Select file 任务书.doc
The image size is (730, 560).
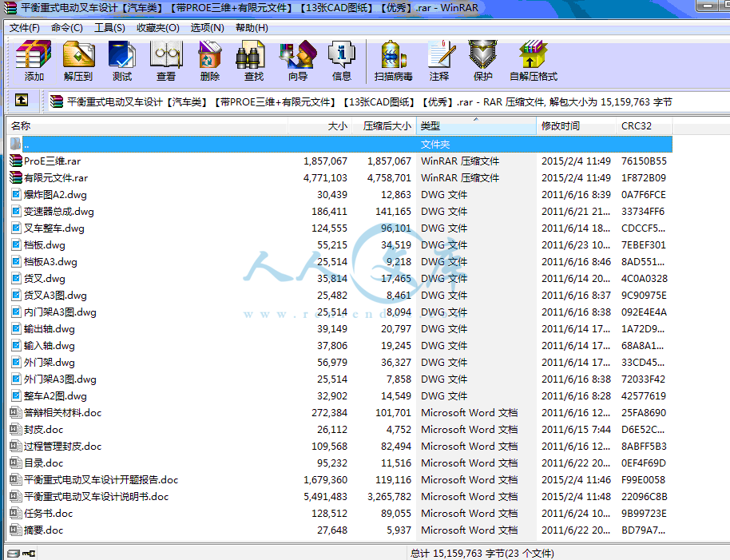pyautogui.click(x=49, y=513)
